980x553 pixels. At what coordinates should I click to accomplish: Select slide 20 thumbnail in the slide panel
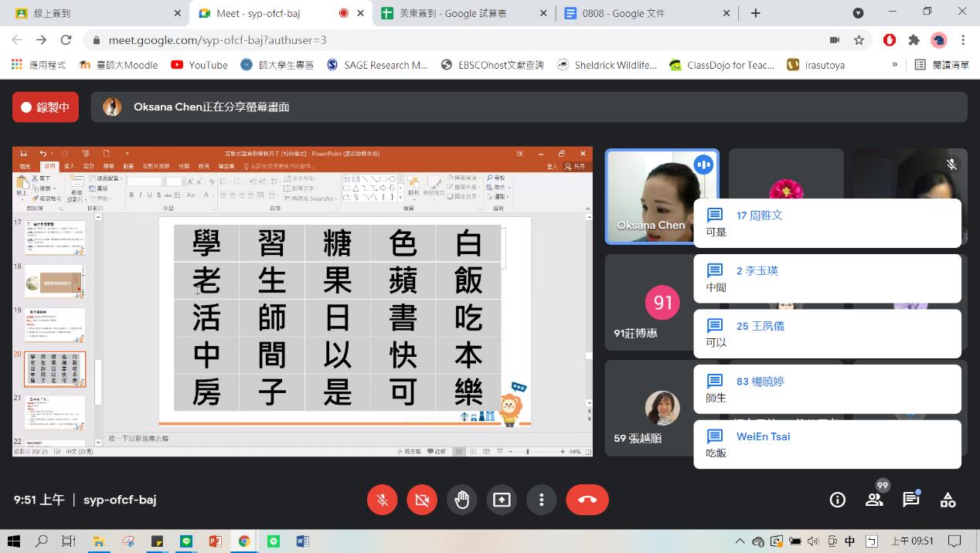(x=54, y=370)
